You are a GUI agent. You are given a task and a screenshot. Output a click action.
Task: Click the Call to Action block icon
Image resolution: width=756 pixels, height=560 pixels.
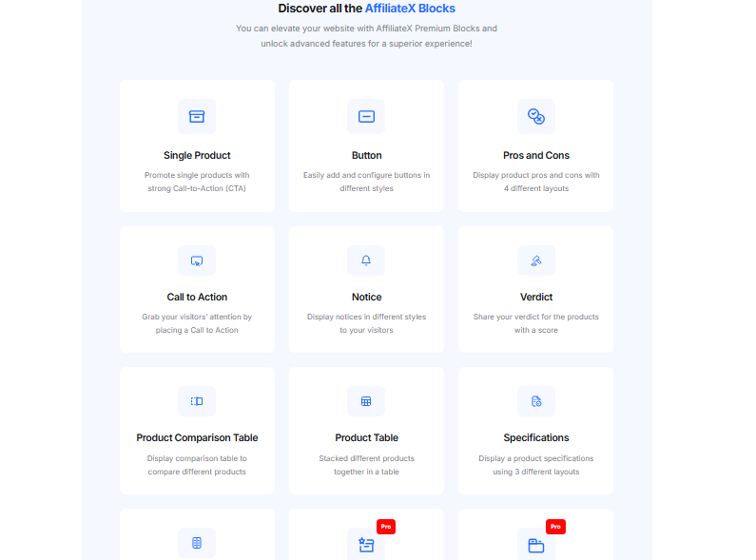pyautogui.click(x=197, y=261)
